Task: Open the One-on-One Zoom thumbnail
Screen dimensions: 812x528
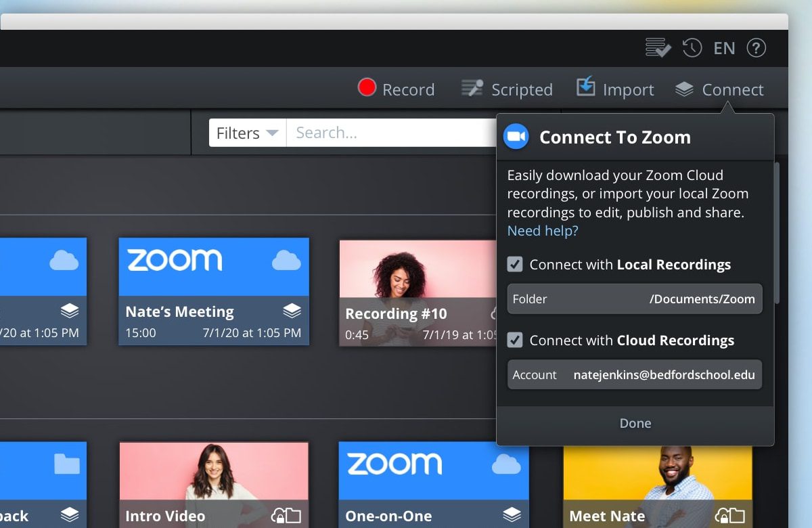Action: [433, 485]
